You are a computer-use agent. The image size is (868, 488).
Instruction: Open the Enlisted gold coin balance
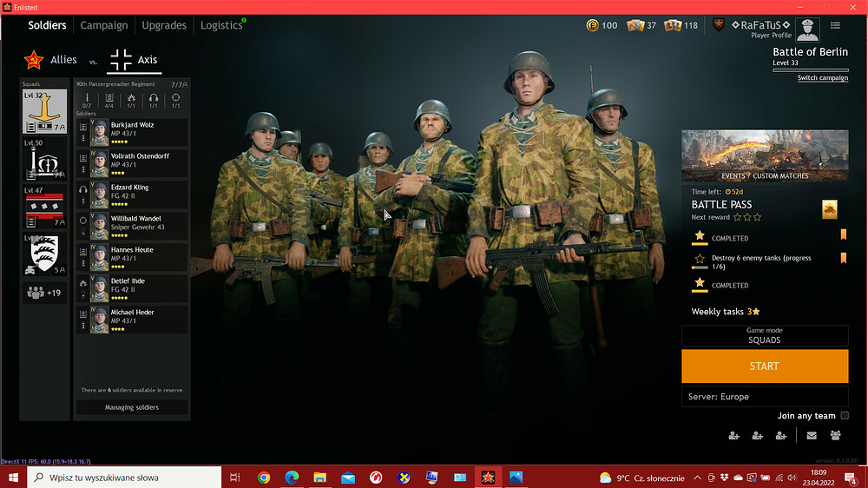(602, 25)
